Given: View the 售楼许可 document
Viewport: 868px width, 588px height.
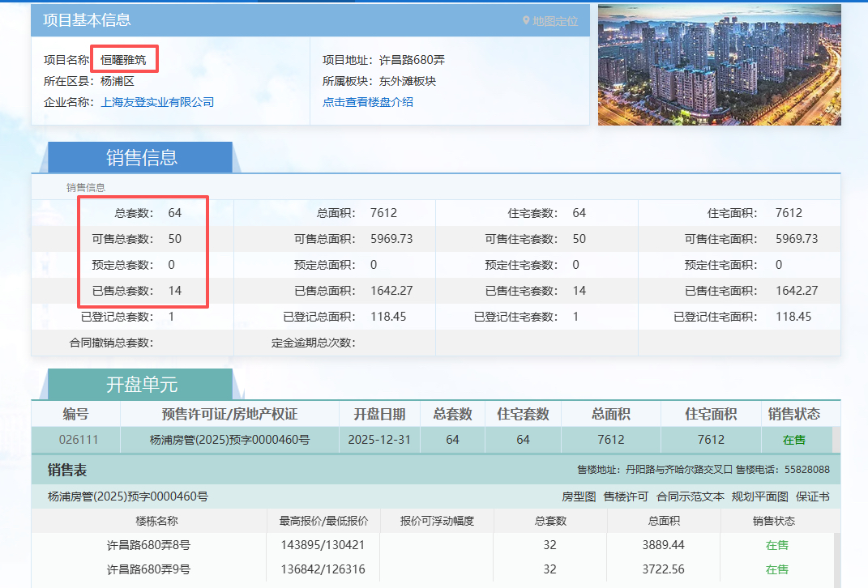Looking at the screenshot, I should click(626, 496).
